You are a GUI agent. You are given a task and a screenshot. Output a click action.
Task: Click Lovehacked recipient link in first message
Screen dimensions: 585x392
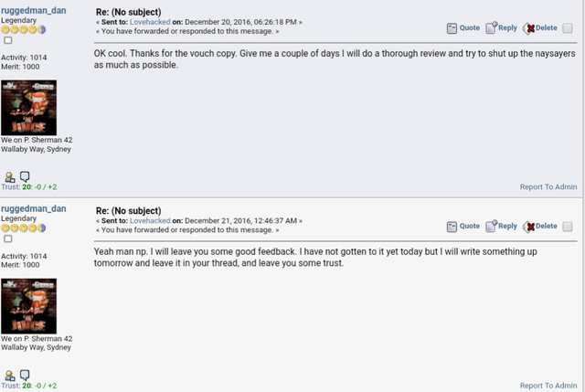pyautogui.click(x=150, y=22)
